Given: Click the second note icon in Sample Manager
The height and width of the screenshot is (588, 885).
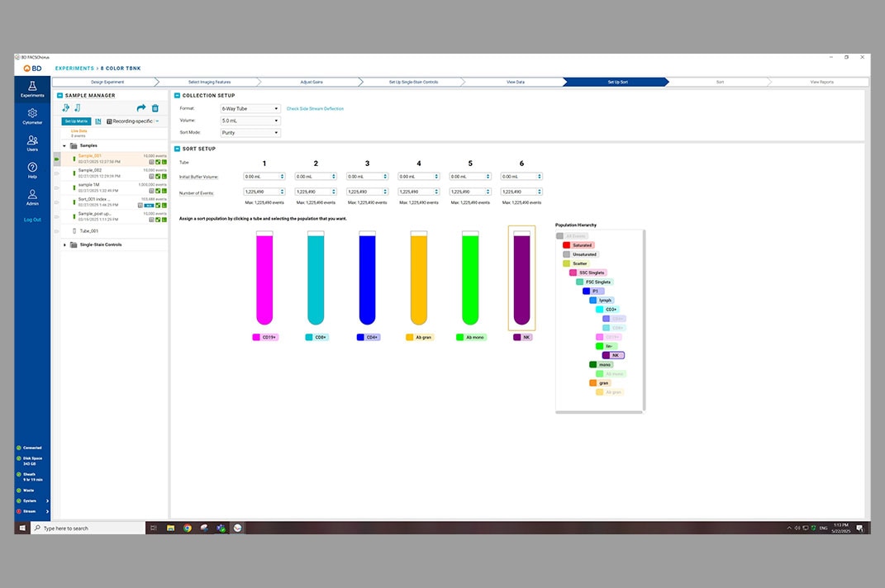Looking at the screenshot, I should tap(78, 108).
